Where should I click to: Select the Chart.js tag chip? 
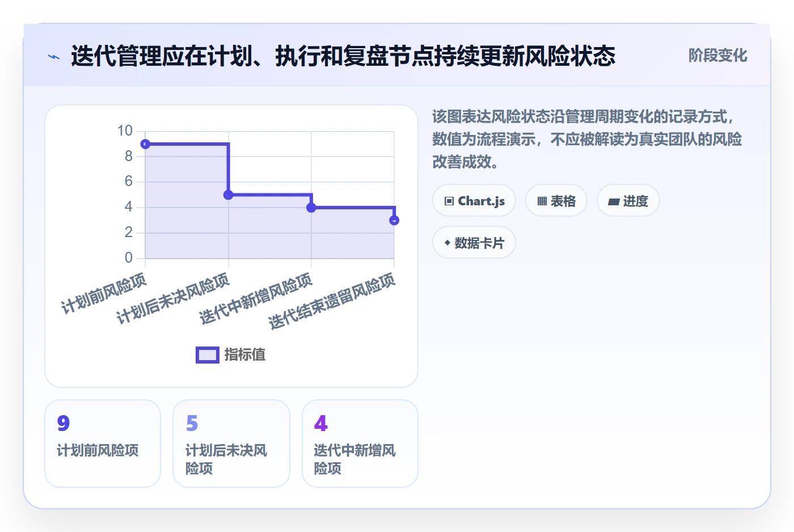[x=474, y=201]
